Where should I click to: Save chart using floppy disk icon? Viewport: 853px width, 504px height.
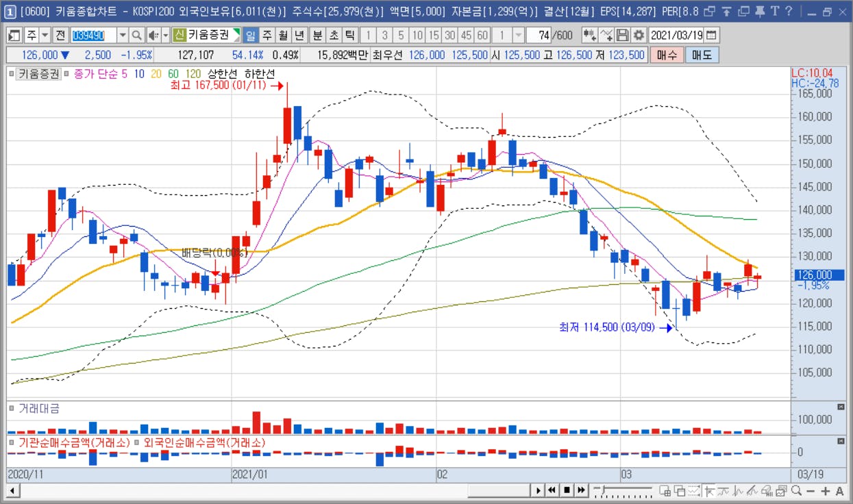coord(623,35)
